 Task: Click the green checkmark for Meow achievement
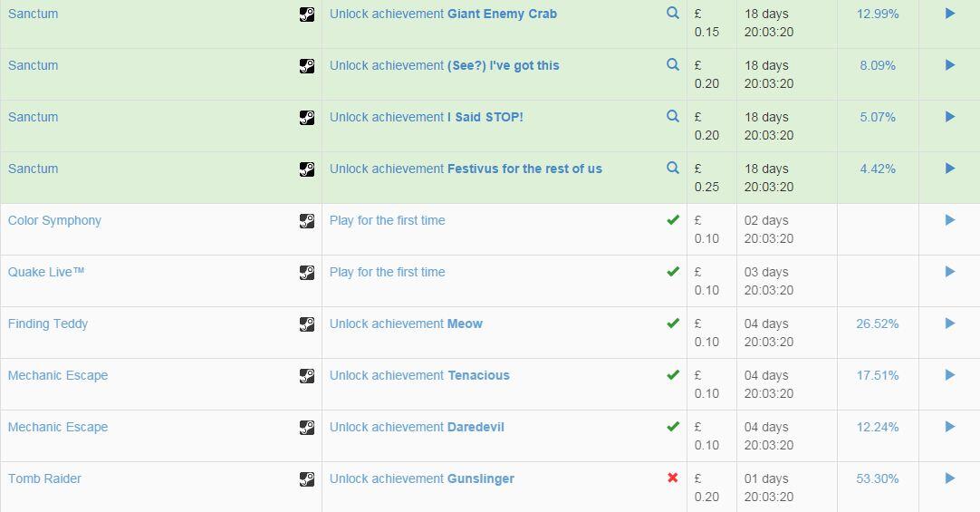coord(673,324)
